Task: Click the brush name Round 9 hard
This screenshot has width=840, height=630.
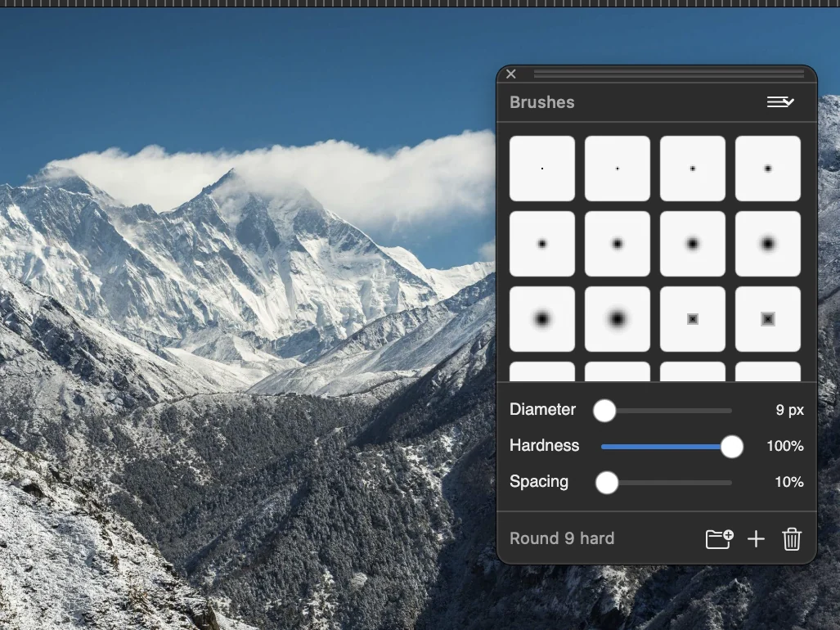Action: tap(562, 538)
